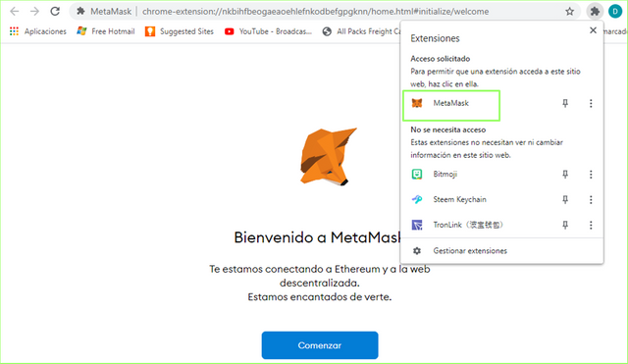Open more options for Steem Keychain
Viewport: 628px width, 364px height.
pyautogui.click(x=591, y=199)
